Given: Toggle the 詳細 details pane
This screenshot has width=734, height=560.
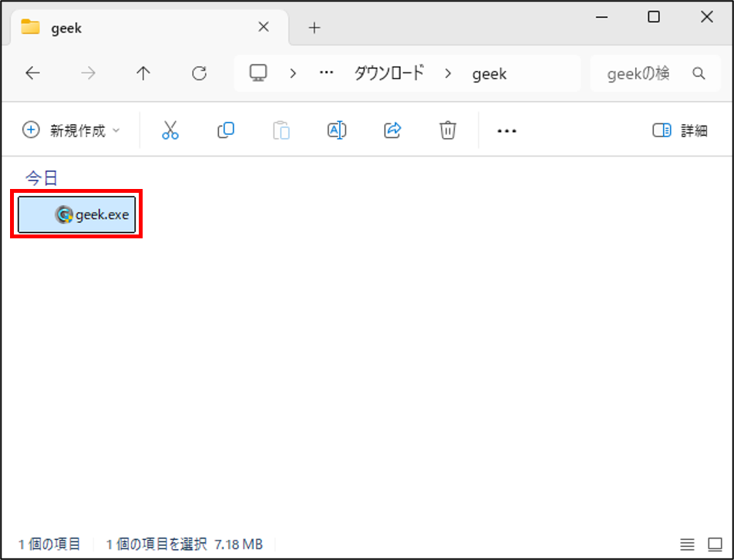Looking at the screenshot, I should [x=682, y=130].
